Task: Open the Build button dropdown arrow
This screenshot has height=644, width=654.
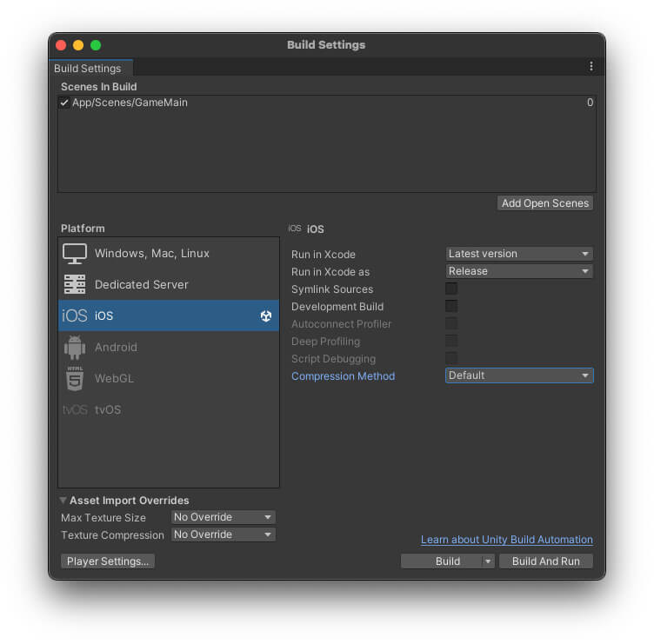Action: coord(488,561)
